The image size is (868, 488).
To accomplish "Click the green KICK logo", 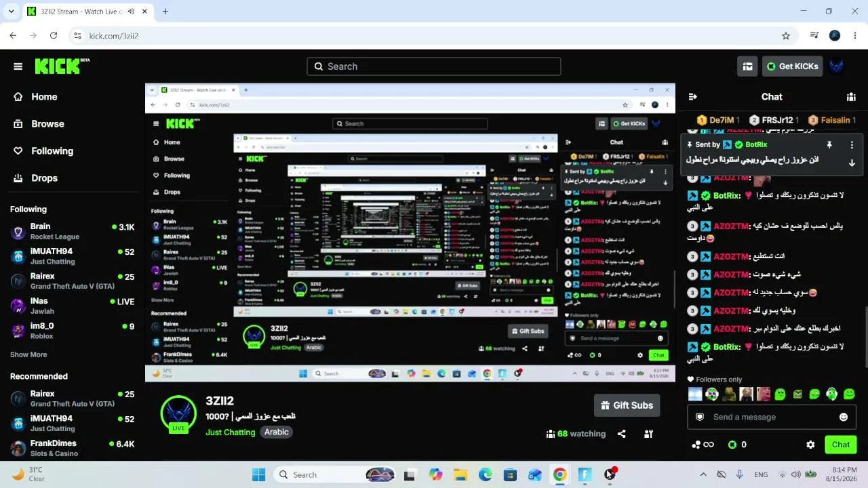I will pyautogui.click(x=62, y=66).
